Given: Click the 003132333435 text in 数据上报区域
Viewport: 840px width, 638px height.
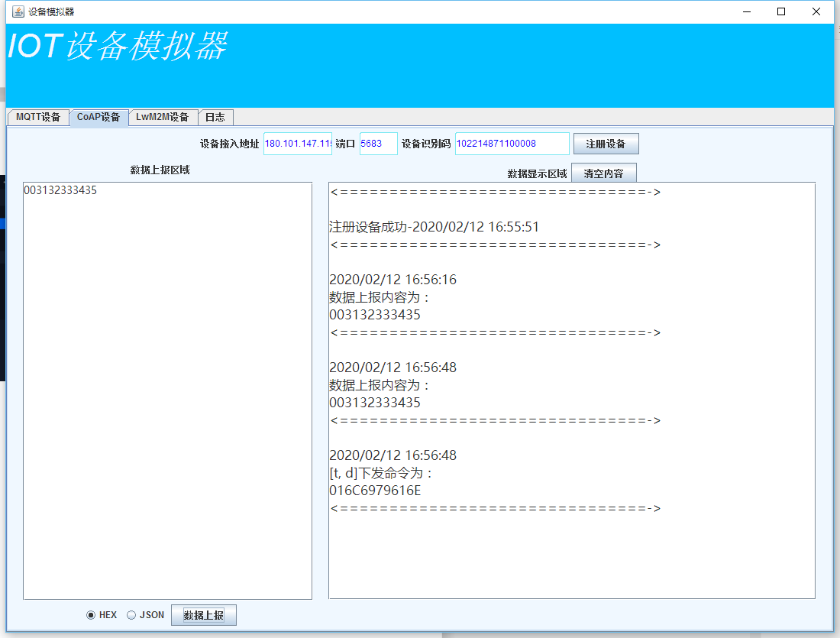Looking at the screenshot, I should pyautogui.click(x=60, y=191).
